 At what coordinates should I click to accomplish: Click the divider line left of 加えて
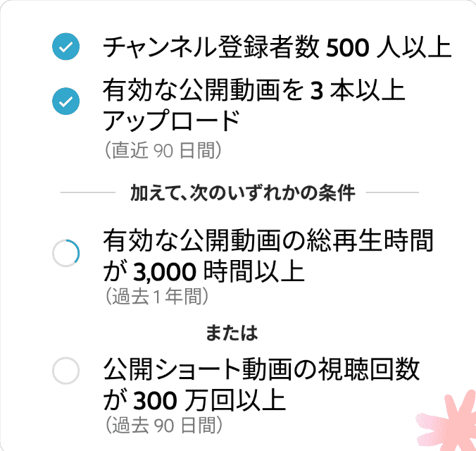pyautogui.click(x=88, y=192)
